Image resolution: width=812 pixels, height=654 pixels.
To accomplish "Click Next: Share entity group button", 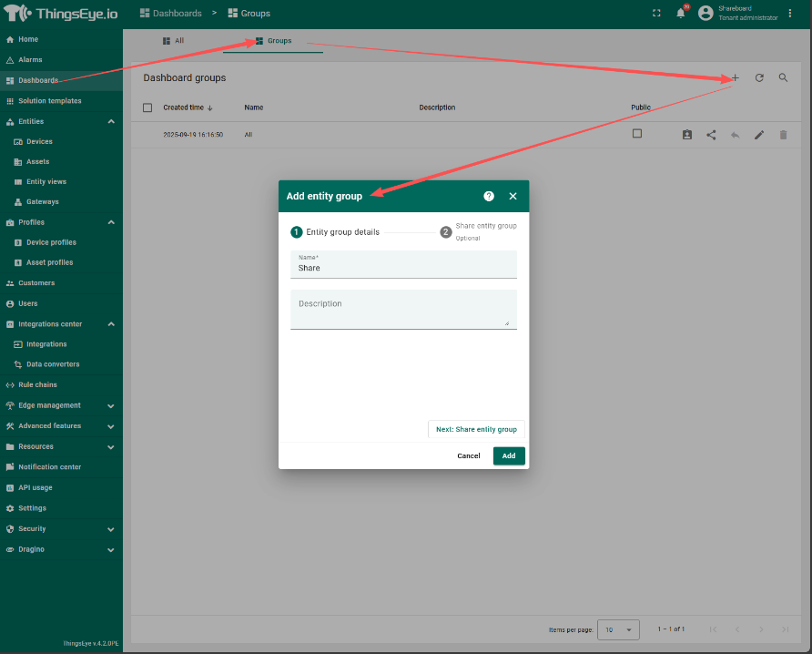I will click(476, 429).
